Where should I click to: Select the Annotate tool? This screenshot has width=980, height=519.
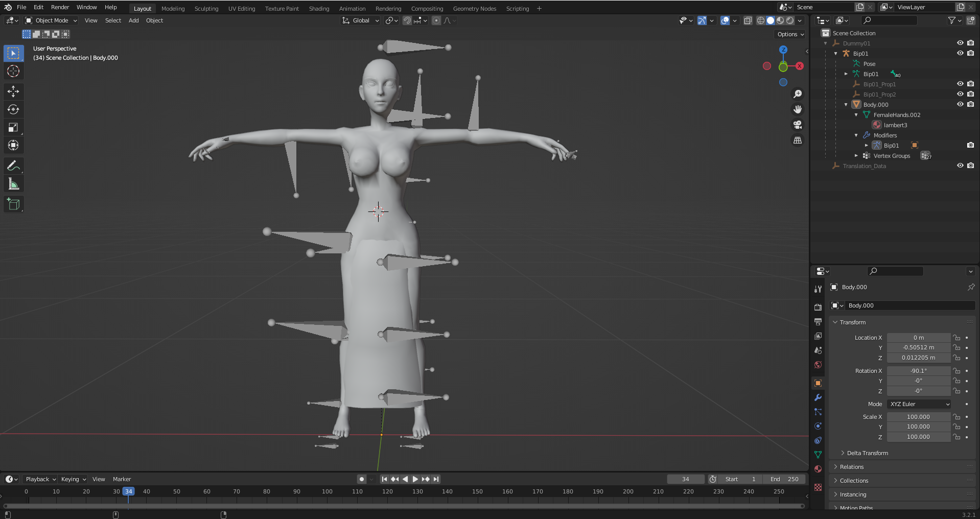(13, 166)
